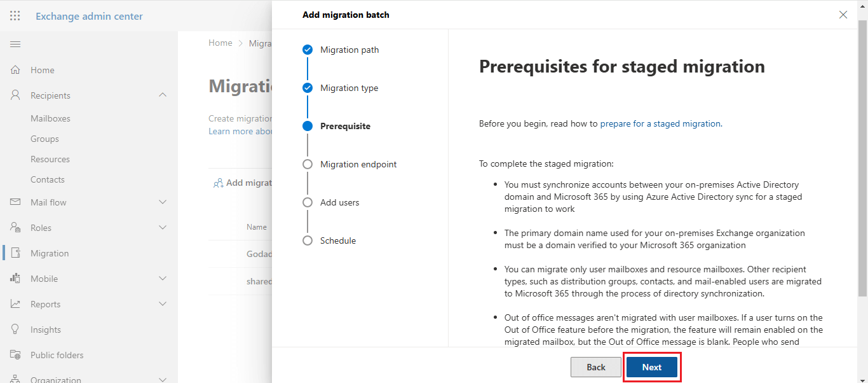This screenshot has width=868, height=383.
Task: Collapse the Recipients section chevron
Action: (163, 95)
